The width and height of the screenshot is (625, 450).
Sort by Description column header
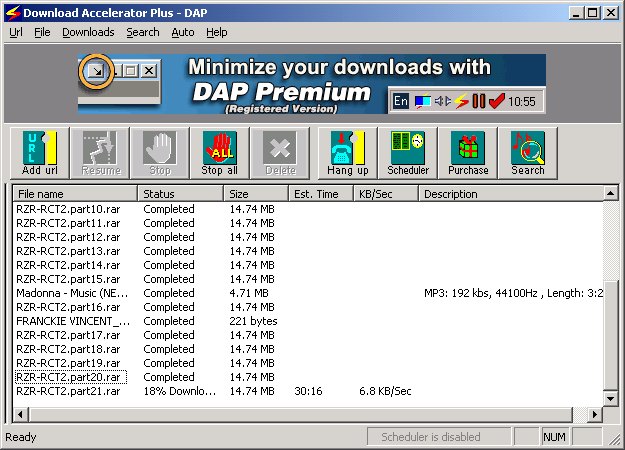tap(511, 194)
